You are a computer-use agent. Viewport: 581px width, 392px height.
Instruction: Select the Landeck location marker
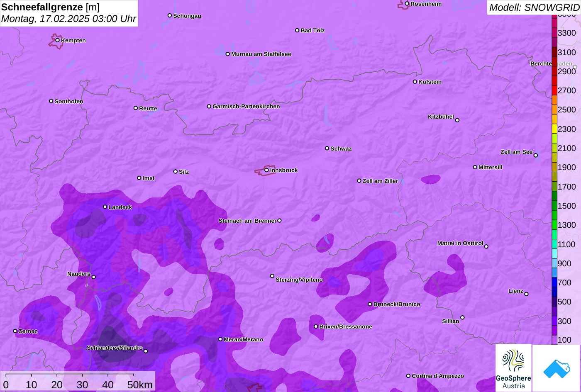coord(105,207)
